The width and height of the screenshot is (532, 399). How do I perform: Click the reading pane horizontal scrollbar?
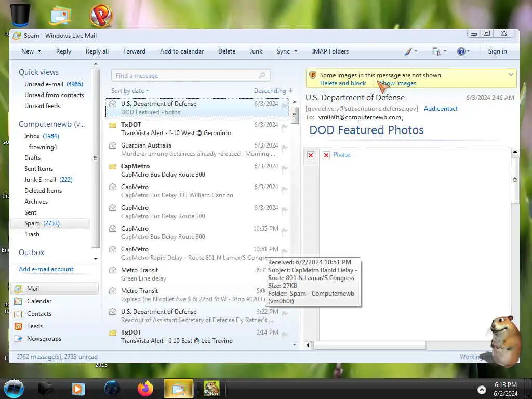(x=369, y=345)
